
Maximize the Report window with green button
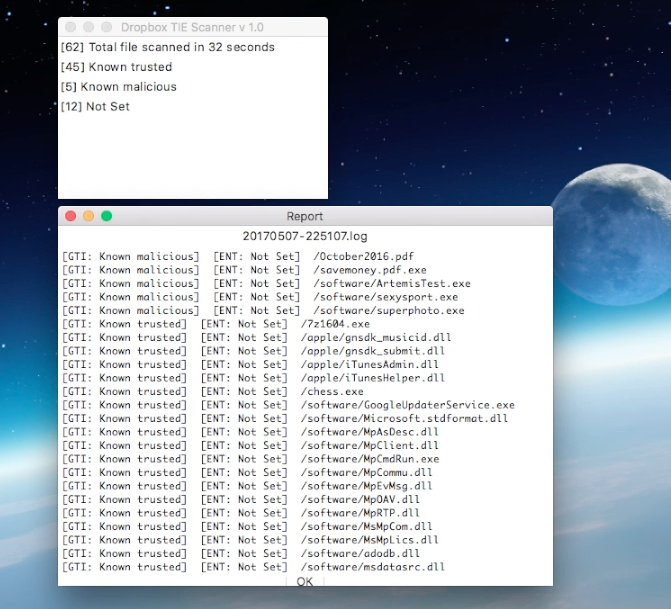click(x=107, y=216)
